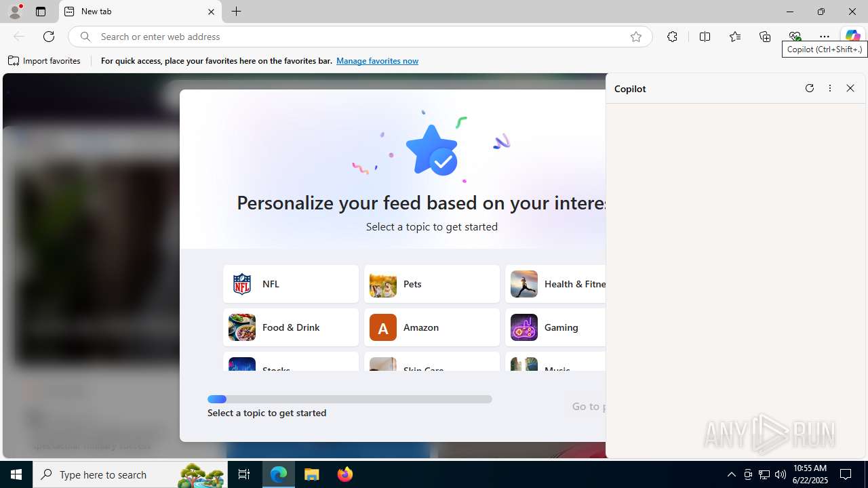The image size is (868, 488).
Task: Open Browser essentials icon
Action: tap(795, 37)
